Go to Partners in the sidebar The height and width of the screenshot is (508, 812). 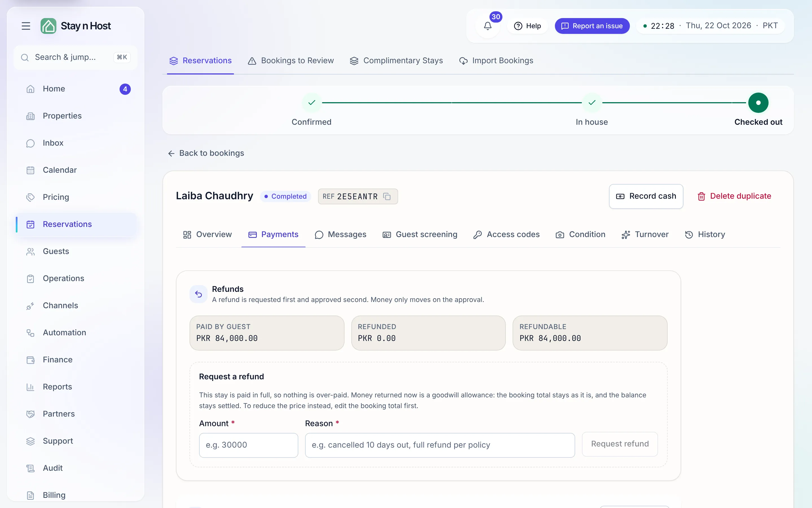76,414
